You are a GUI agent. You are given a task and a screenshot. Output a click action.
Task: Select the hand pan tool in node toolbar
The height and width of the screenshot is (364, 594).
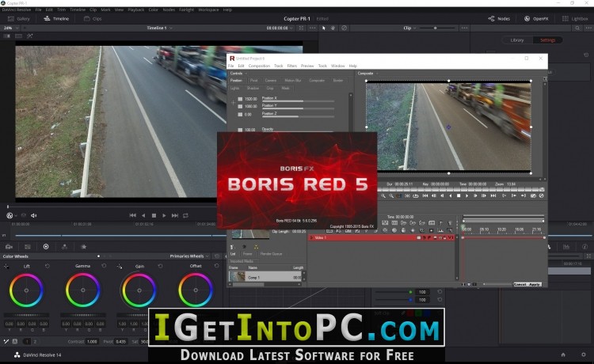[333, 28]
